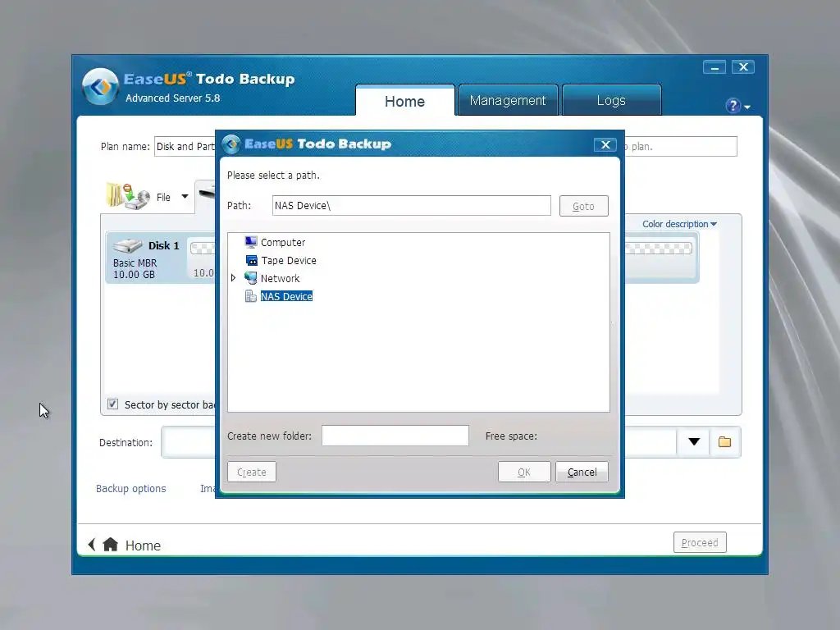Viewport: 840px width, 630px height.
Task: Switch to the Home tab
Action: pos(405,101)
